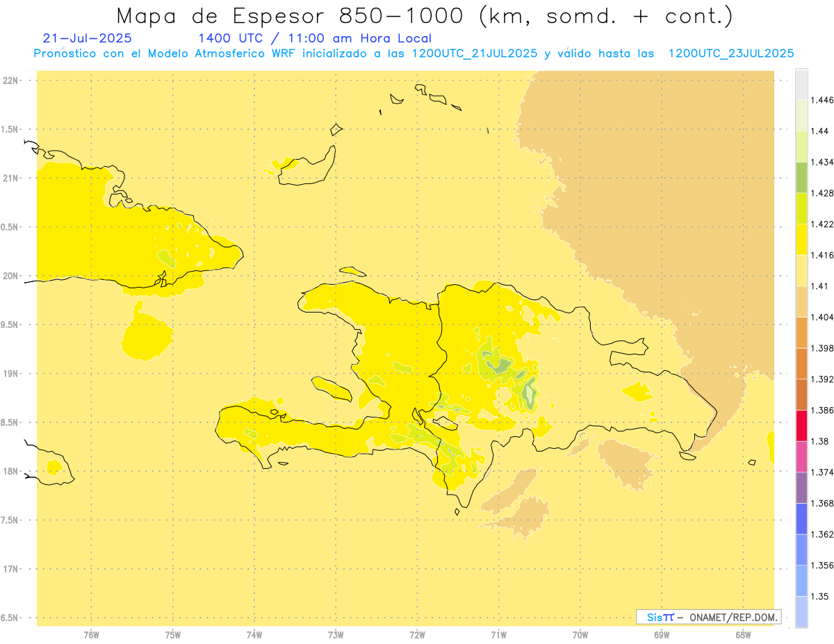The width and height of the screenshot is (834, 644).
Task: Click the '19N' latitude label
Action: pyautogui.click(x=10, y=374)
